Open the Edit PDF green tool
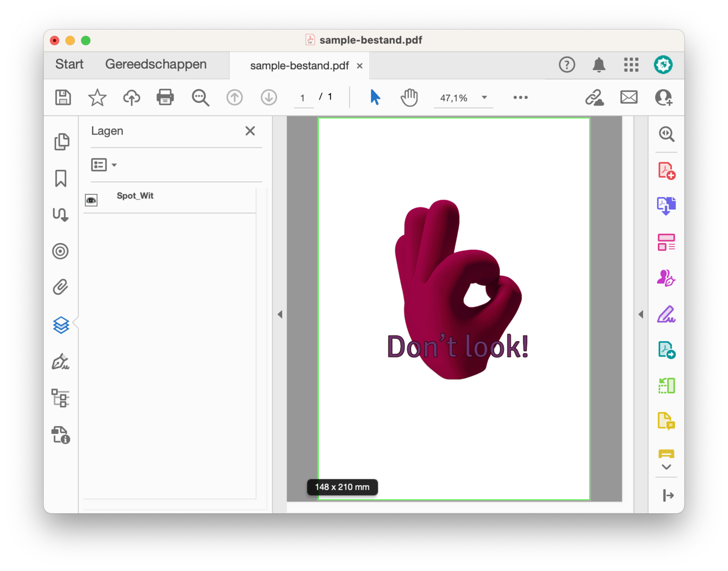728x571 pixels. 667,386
